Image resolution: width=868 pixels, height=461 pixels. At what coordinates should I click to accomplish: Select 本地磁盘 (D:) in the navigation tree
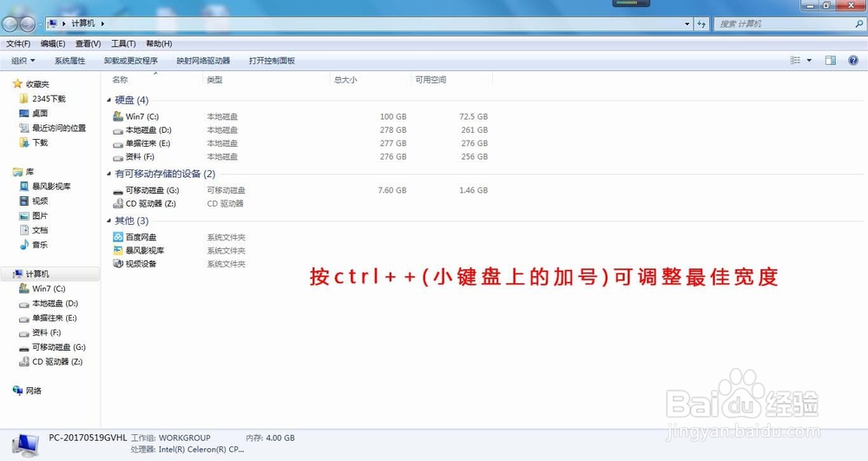(55, 303)
